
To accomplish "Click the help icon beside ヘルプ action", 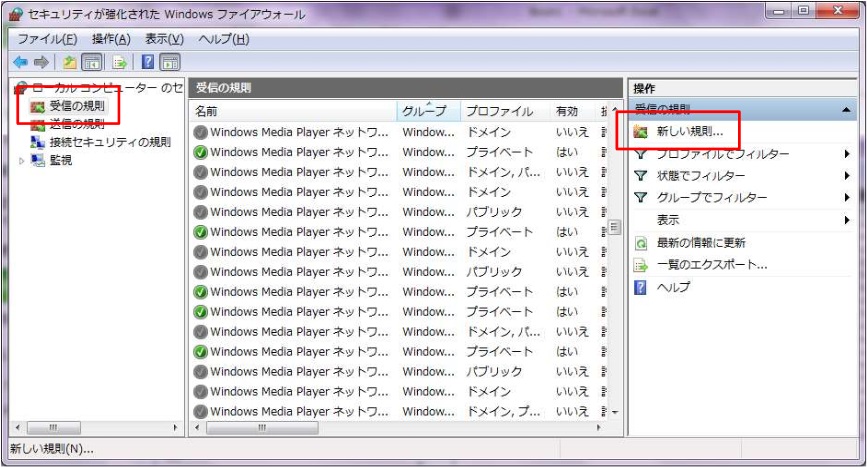I will pos(640,287).
